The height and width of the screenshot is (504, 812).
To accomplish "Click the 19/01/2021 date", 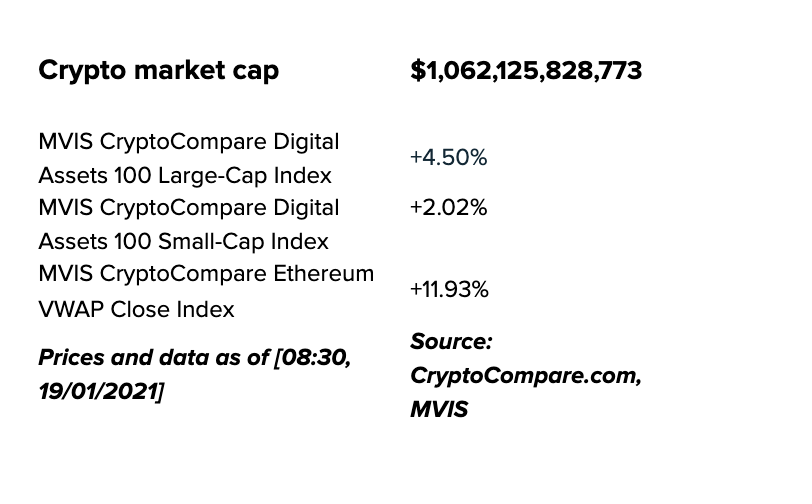I will pyautogui.click(x=98, y=391).
